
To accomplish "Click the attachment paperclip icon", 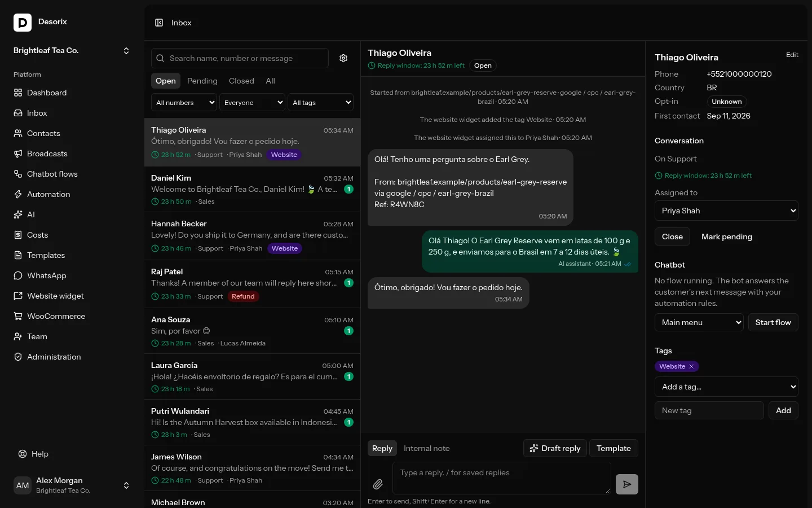I will coord(378,484).
